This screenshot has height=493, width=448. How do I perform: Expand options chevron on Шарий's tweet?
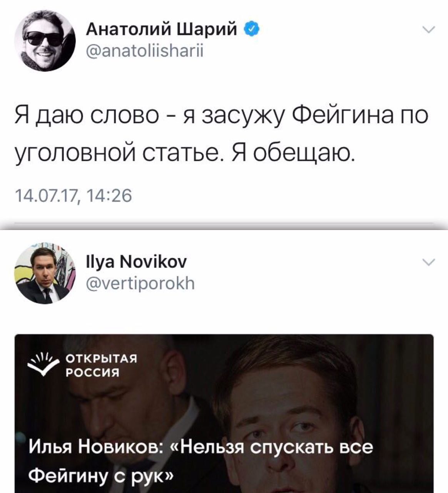tap(428, 30)
